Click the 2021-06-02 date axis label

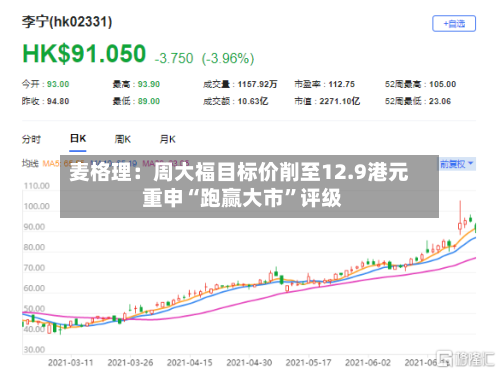pyautogui.click(x=368, y=363)
